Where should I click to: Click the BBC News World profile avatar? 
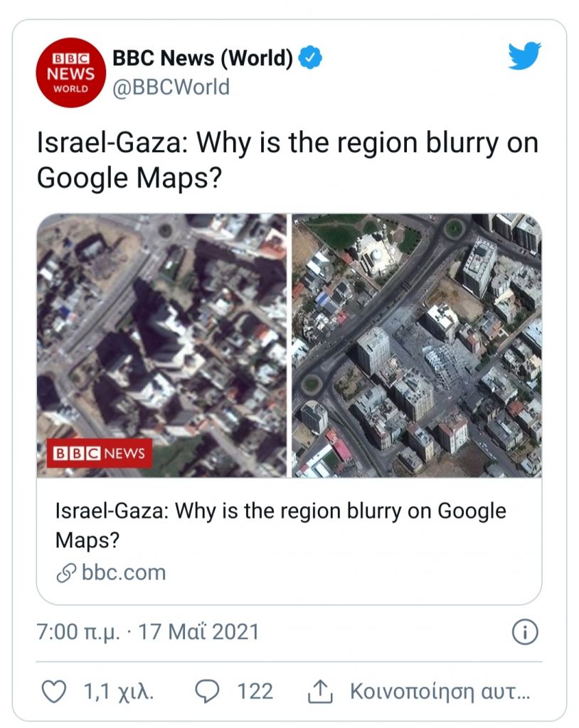click(x=71, y=71)
